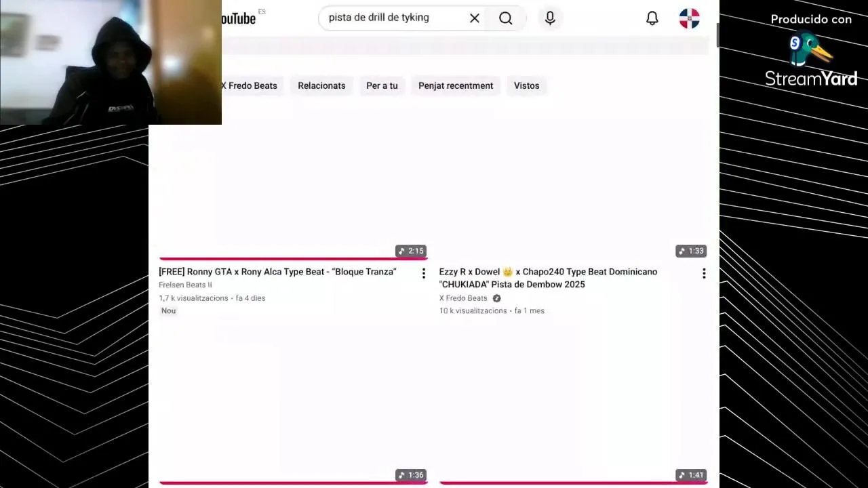
Task: Open the YouTube logo home link
Action: coord(239,18)
